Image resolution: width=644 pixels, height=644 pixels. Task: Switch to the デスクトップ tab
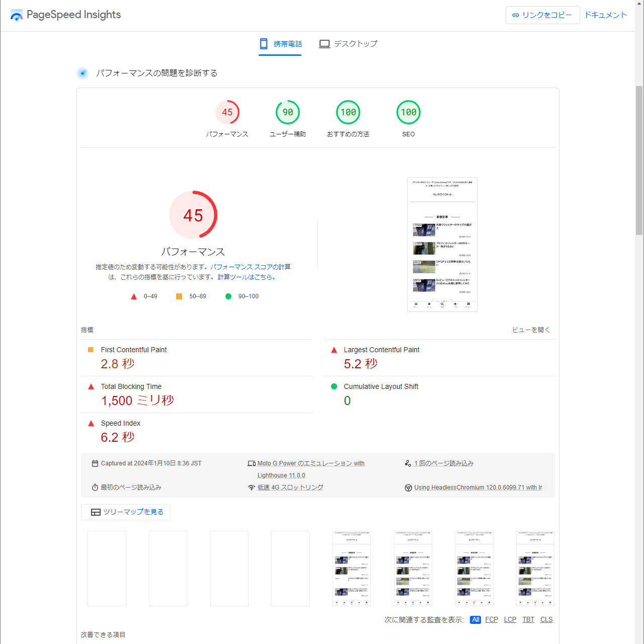click(348, 44)
